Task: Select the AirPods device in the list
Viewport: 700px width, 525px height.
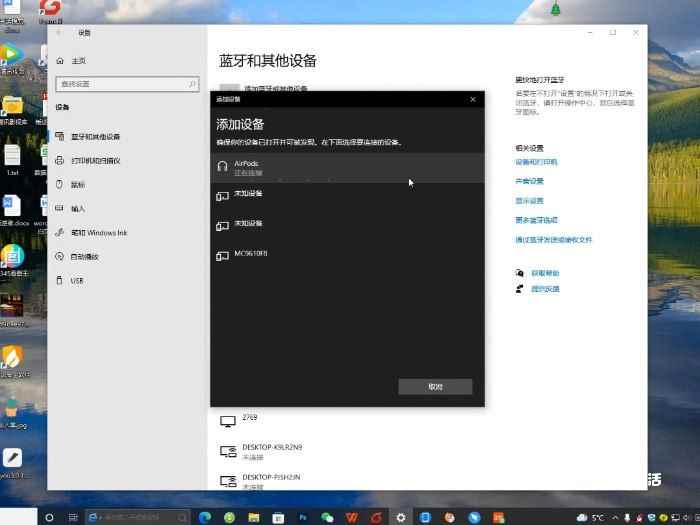Action: (347, 168)
